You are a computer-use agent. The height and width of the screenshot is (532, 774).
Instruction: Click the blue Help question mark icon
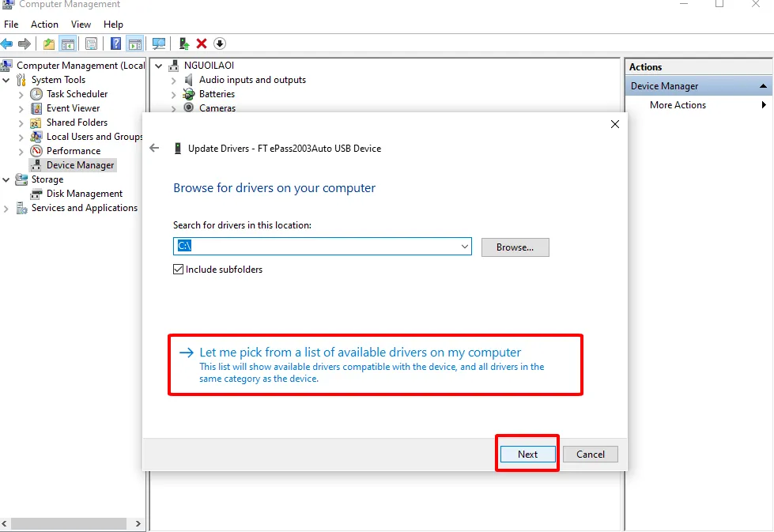pos(115,44)
